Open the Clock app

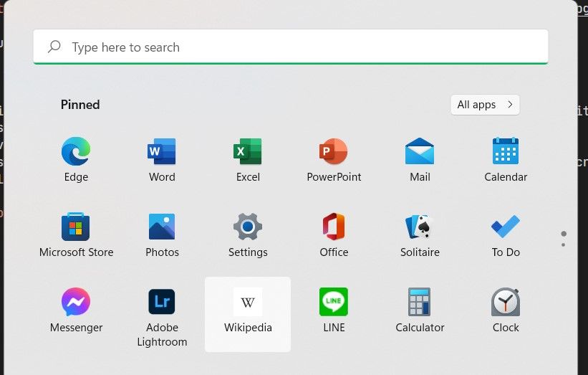coord(506,301)
